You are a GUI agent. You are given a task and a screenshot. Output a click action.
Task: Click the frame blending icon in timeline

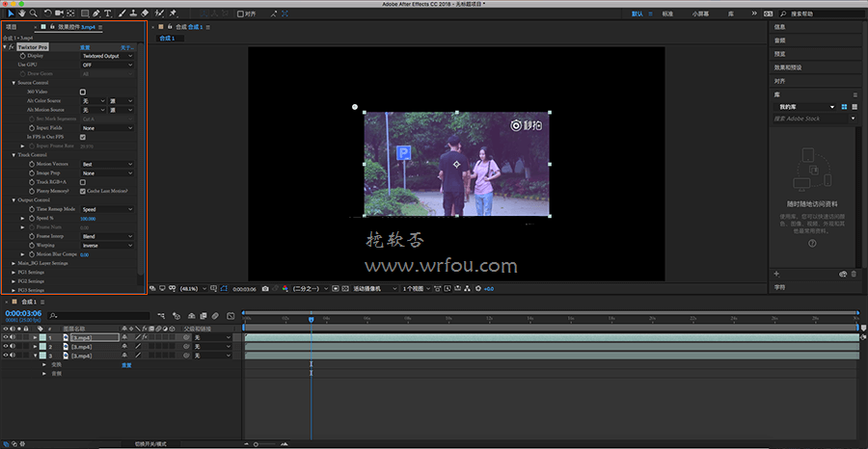tap(203, 316)
